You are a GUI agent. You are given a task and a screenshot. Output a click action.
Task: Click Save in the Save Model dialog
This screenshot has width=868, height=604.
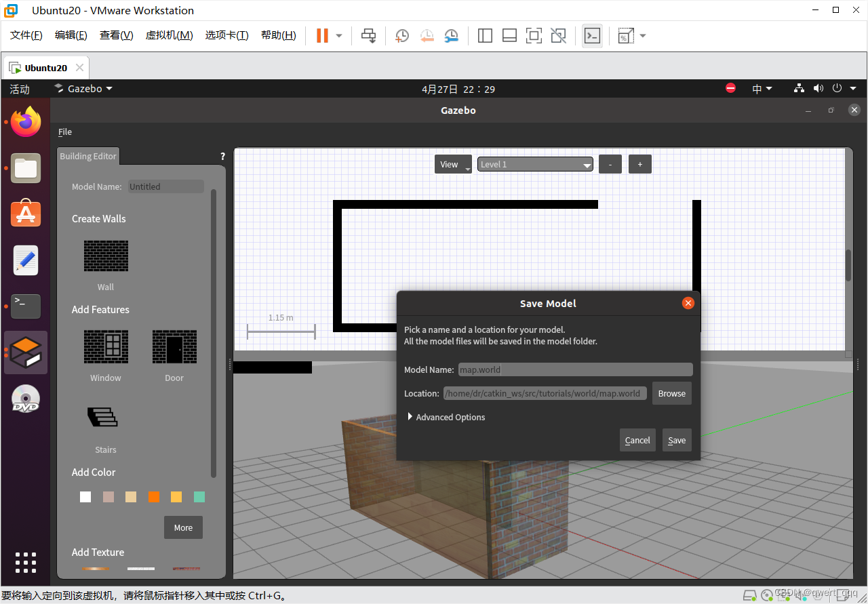677,440
